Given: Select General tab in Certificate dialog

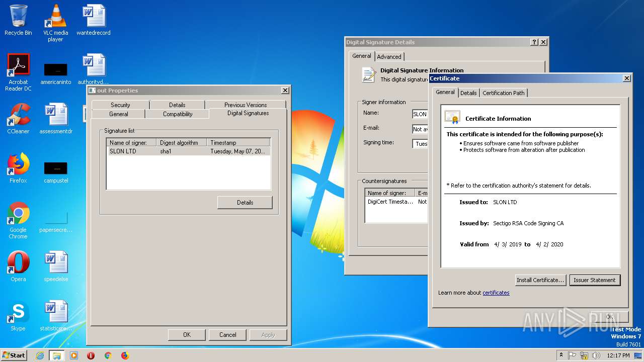Looking at the screenshot, I should pos(445,92).
